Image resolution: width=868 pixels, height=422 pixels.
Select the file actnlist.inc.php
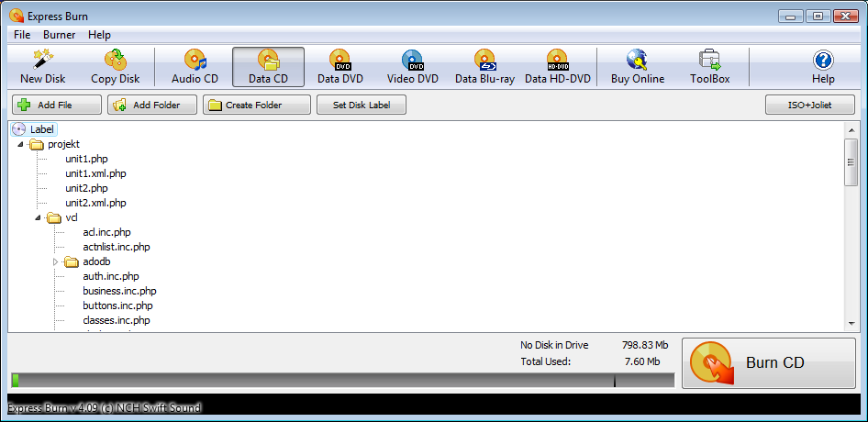pos(117,247)
